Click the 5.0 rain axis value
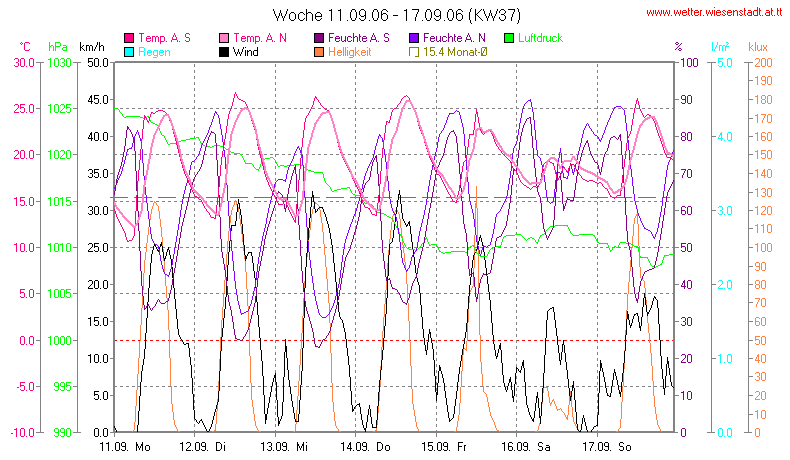 [725, 62]
